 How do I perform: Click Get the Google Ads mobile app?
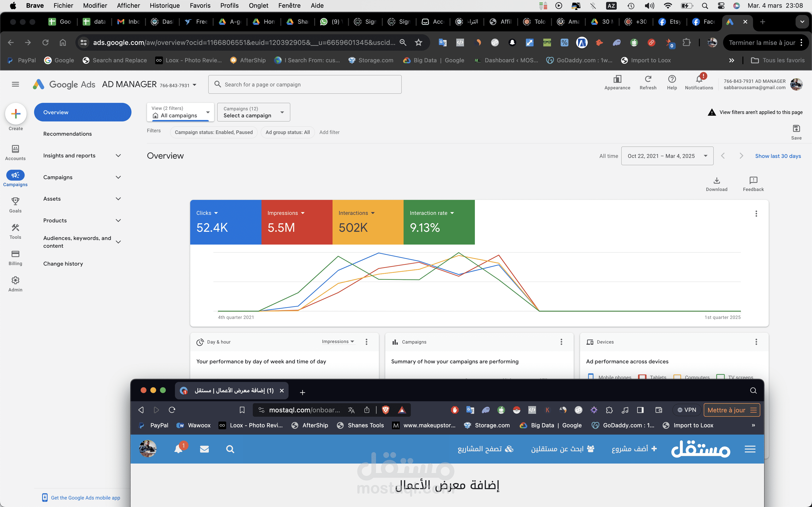click(x=85, y=498)
